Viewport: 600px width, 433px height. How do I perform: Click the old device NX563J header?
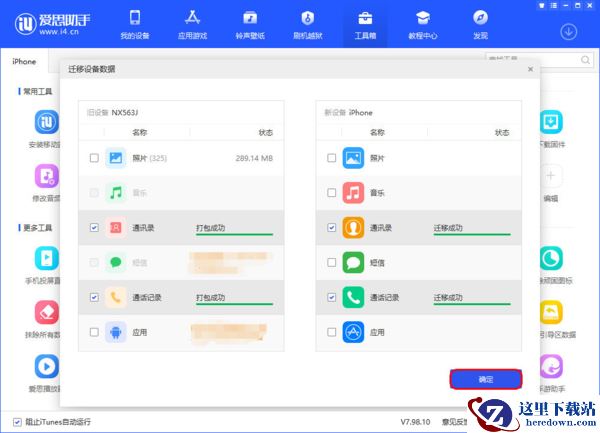(x=112, y=112)
